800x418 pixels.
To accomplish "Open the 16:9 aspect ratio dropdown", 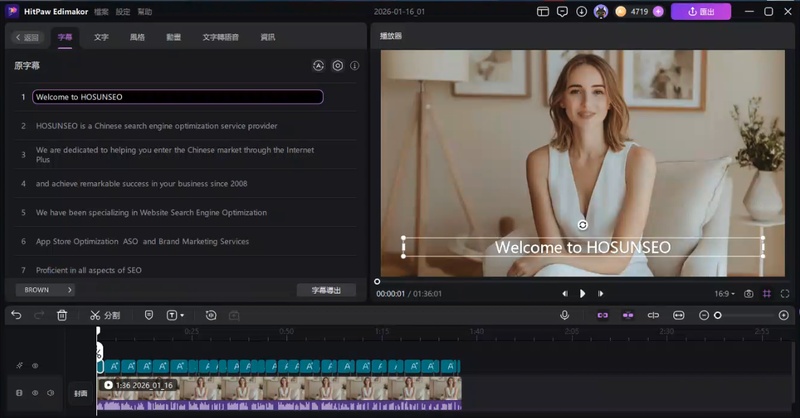I will [725, 294].
